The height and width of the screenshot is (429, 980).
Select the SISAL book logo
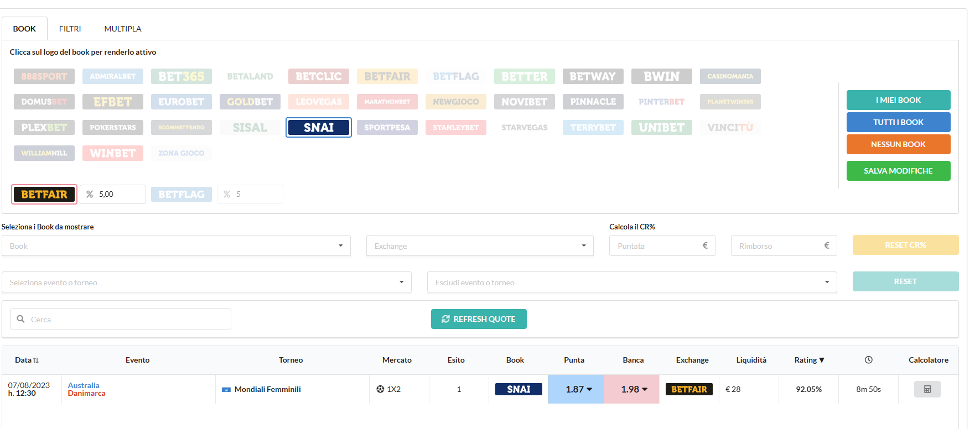tap(250, 128)
